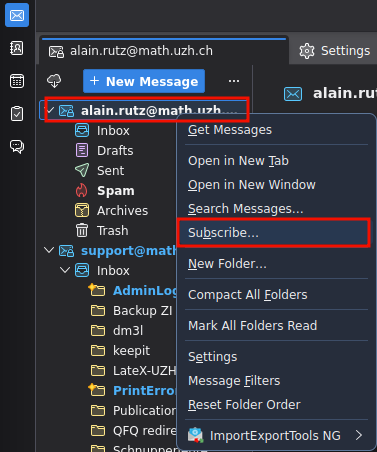Click the support@math account mail icon
377x452 pixels.
[x=66, y=251]
